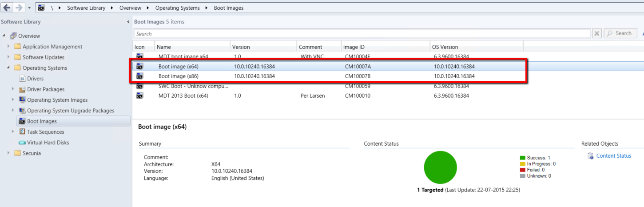Sort list by the Version column header
The image size is (644, 207).
pyautogui.click(x=263, y=47)
